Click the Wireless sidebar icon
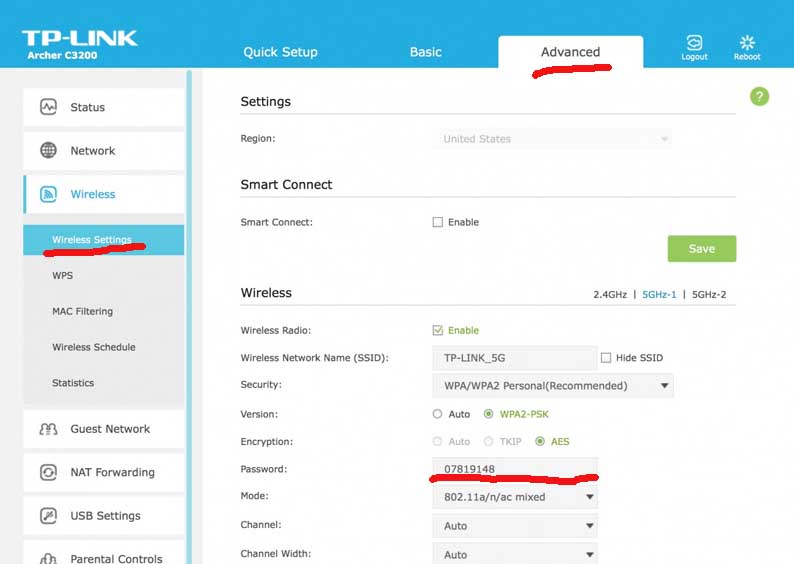 point(48,194)
